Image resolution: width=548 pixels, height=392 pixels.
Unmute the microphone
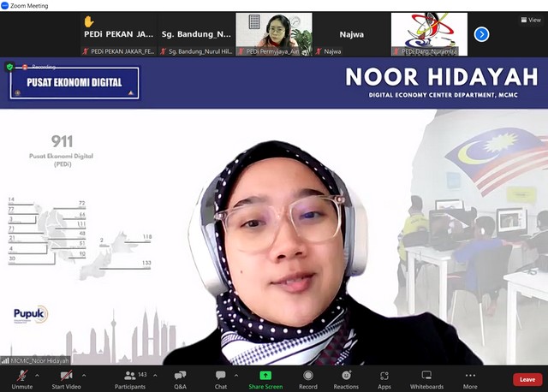click(22, 377)
